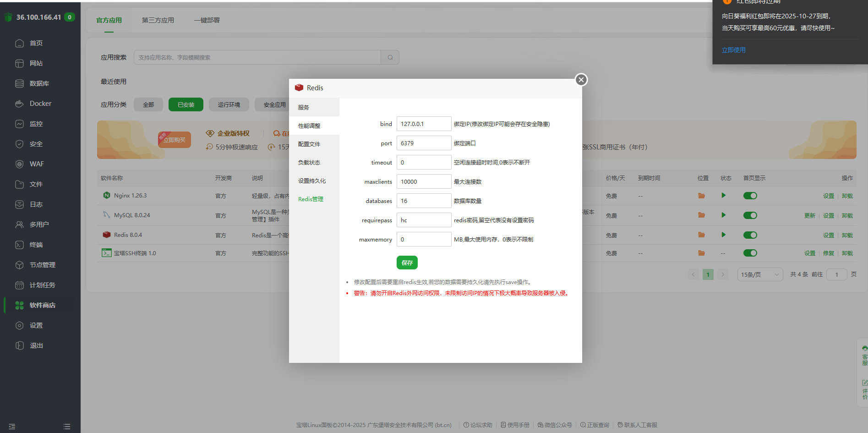Click the Redis folder location icon
Screen dimensions: 868x433
click(701, 235)
